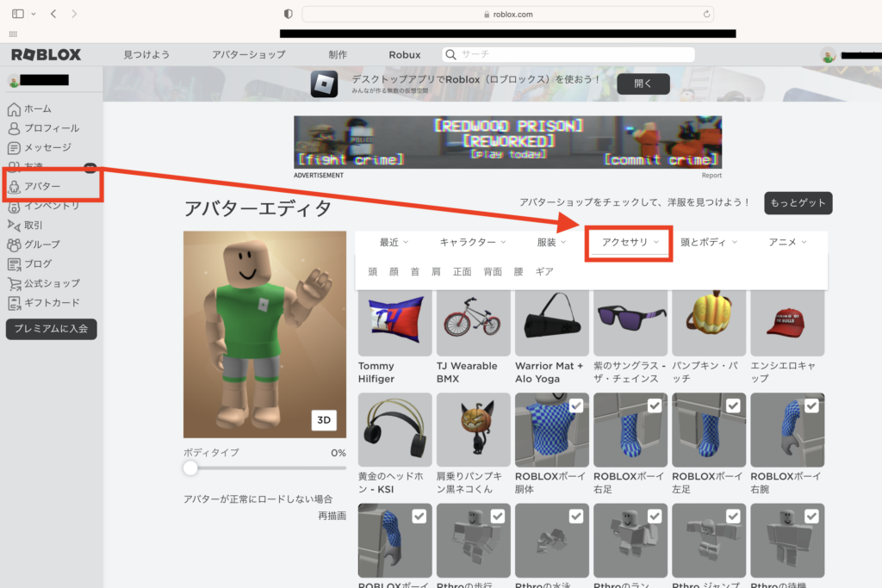This screenshot has height=588, width=882.
Task: Click the user avatar icon in top-right header
Action: (x=828, y=55)
